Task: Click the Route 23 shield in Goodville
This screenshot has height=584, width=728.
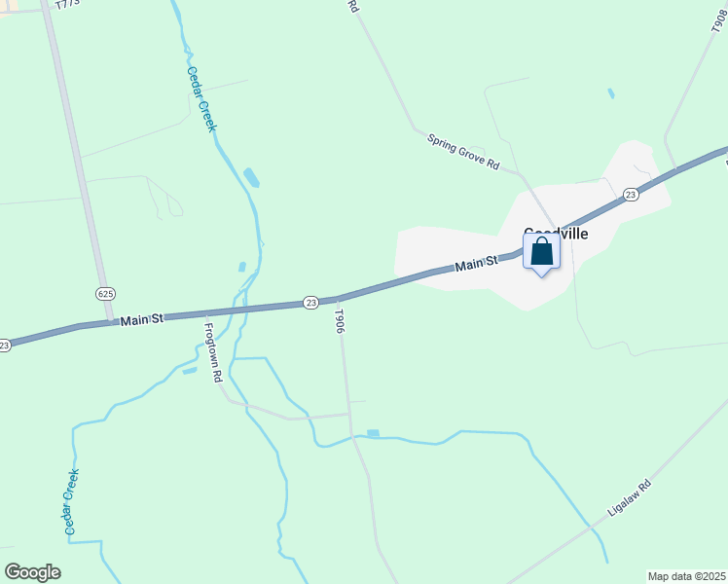Action: (631, 195)
